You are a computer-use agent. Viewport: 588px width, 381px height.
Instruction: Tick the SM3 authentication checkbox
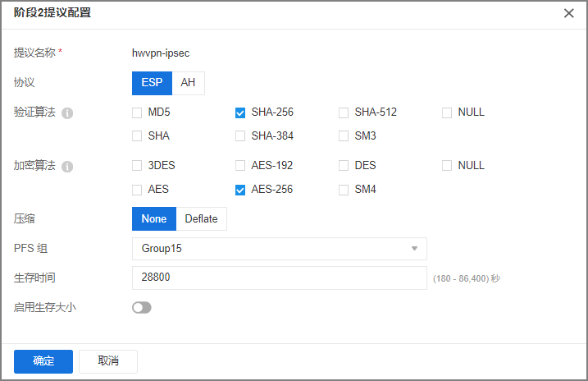[x=344, y=135]
